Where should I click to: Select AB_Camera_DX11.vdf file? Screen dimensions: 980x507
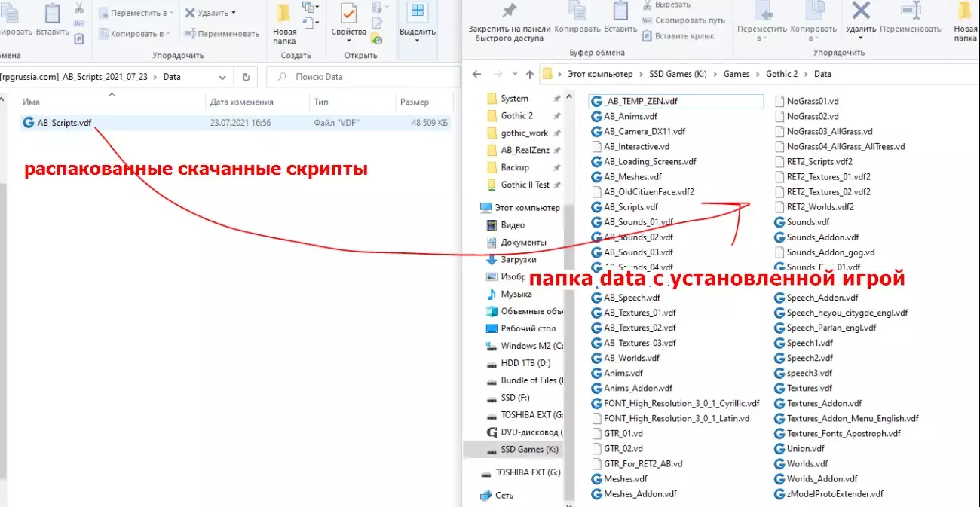click(638, 131)
